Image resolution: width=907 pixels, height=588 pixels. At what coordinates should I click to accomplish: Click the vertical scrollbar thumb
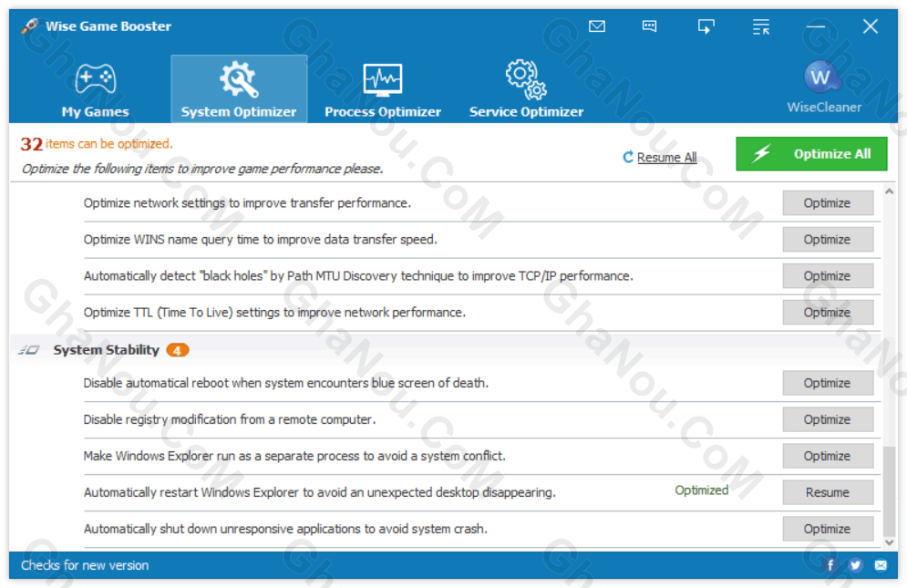889,492
